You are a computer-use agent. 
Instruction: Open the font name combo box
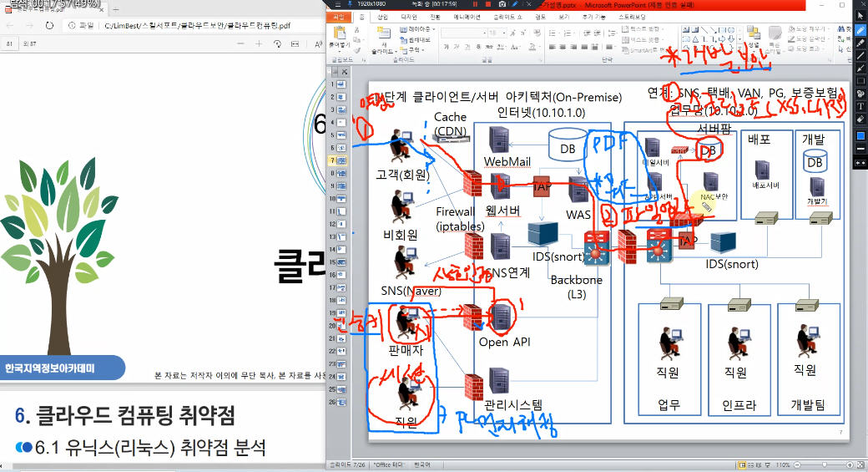(462, 33)
